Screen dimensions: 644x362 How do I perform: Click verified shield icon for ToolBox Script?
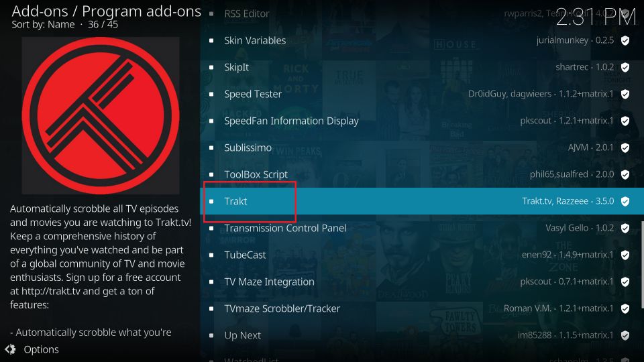625,175
